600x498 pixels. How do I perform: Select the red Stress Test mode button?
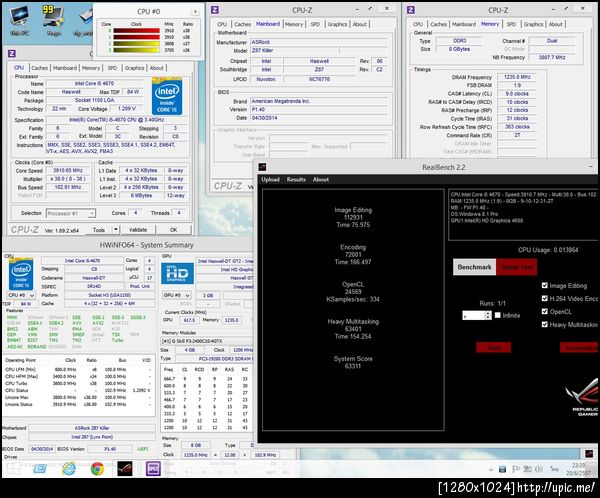pyautogui.click(x=517, y=267)
